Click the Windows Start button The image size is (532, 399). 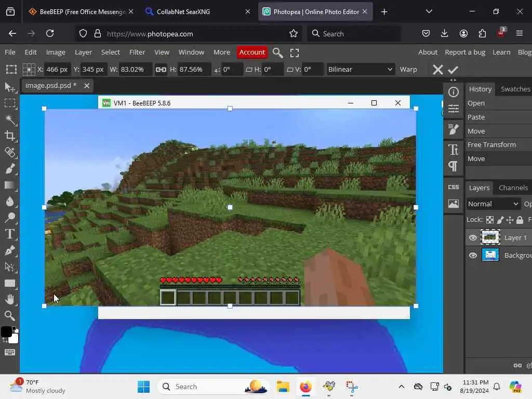(143, 387)
